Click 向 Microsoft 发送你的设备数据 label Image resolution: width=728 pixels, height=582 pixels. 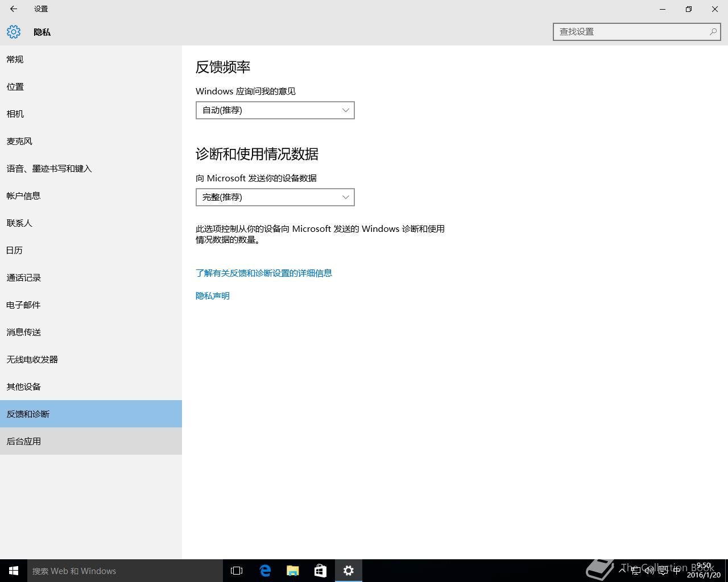point(256,178)
